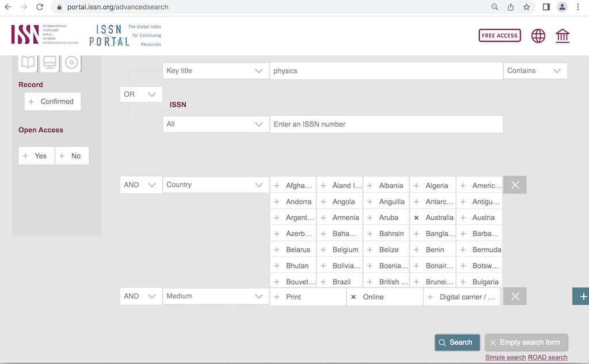Select the book-shaped print medium icon

point(28,62)
